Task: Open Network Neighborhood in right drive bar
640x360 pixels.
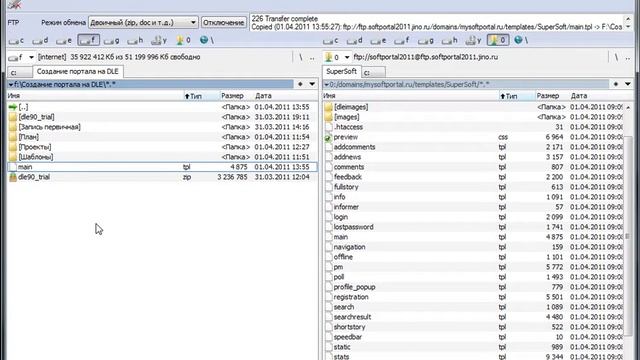Action: (521, 40)
